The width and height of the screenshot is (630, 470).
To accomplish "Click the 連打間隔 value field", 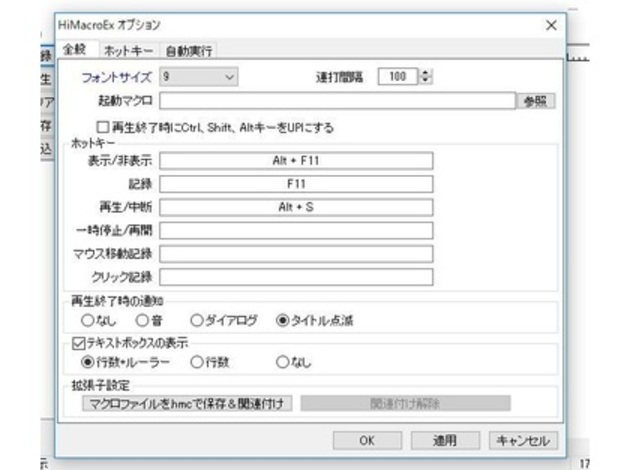I will [398, 76].
